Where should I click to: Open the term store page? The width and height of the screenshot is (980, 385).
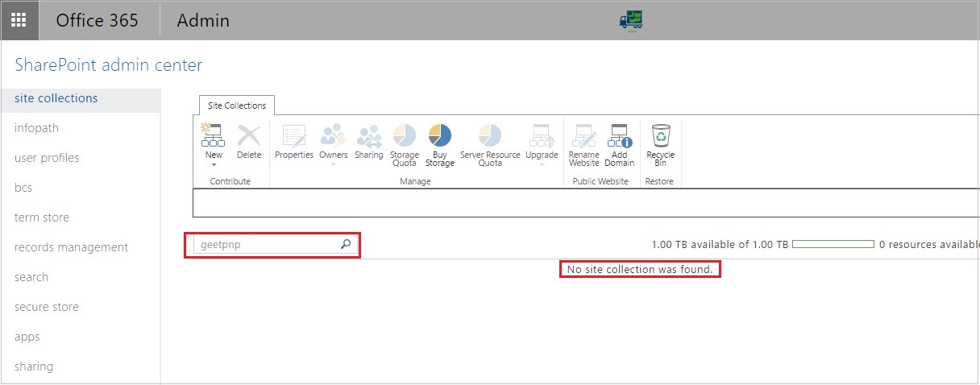(x=42, y=217)
